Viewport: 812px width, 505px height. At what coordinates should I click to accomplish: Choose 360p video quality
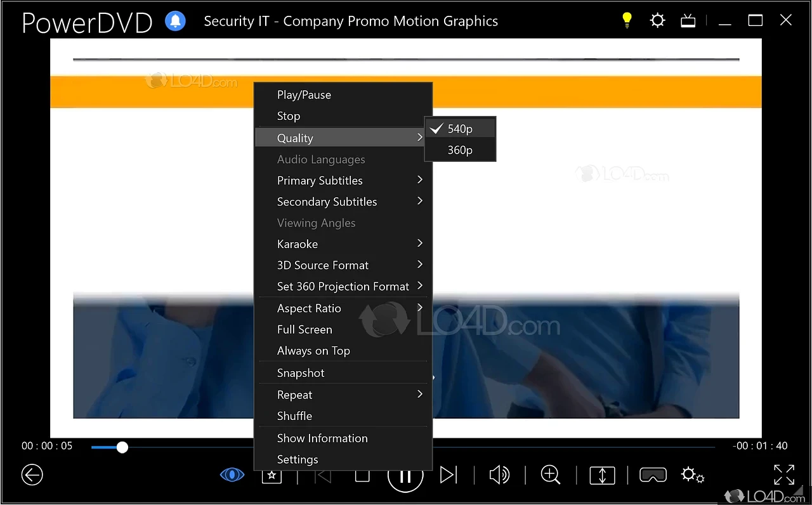click(x=460, y=150)
